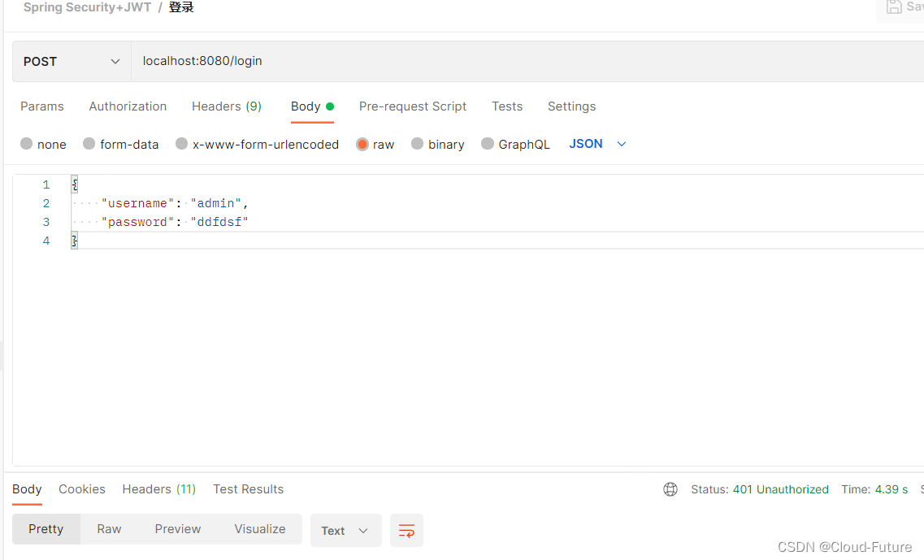Click the Spring Security+JWT breadcrumb link
Viewport: 924px width, 560px height.
pyautogui.click(x=87, y=7)
